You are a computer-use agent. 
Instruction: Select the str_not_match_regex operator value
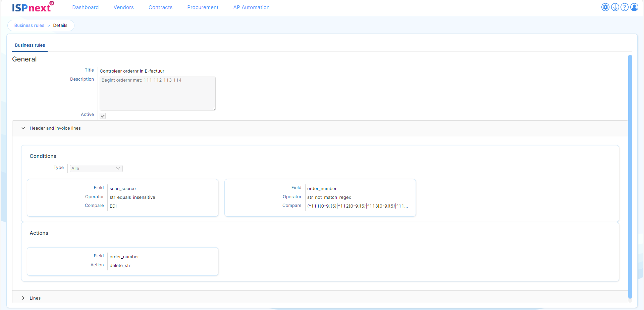click(x=329, y=197)
